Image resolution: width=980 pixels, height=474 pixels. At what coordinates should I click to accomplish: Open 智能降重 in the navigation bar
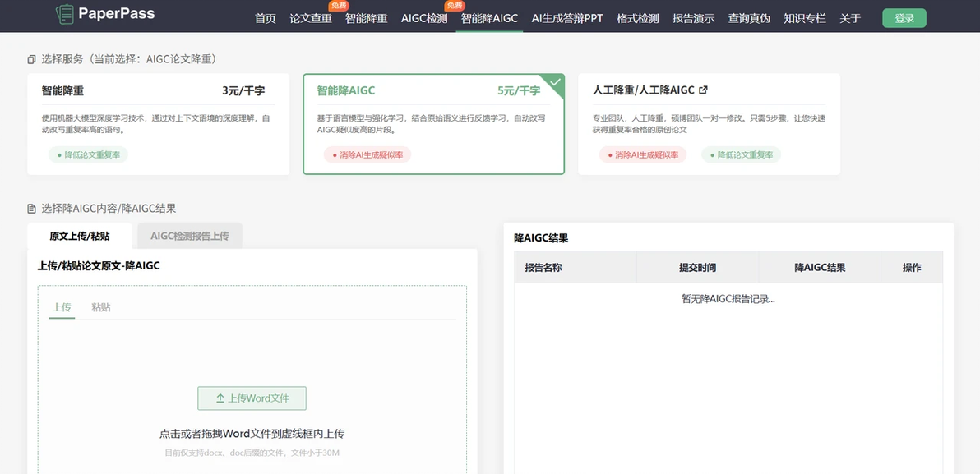click(x=366, y=18)
